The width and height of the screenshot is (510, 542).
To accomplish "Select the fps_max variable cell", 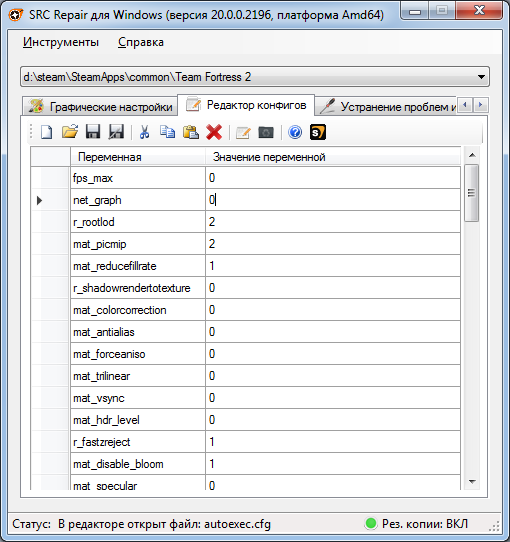I will point(138,178).
